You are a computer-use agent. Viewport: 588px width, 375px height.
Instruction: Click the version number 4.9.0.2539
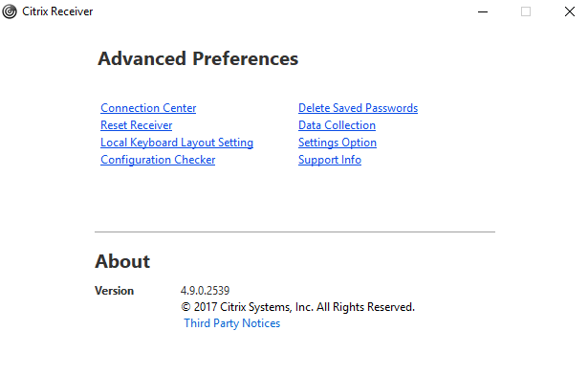[205, 291]
